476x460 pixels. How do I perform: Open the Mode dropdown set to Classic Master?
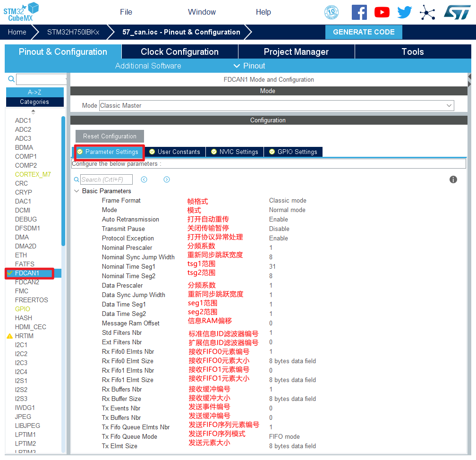[276, 106]
